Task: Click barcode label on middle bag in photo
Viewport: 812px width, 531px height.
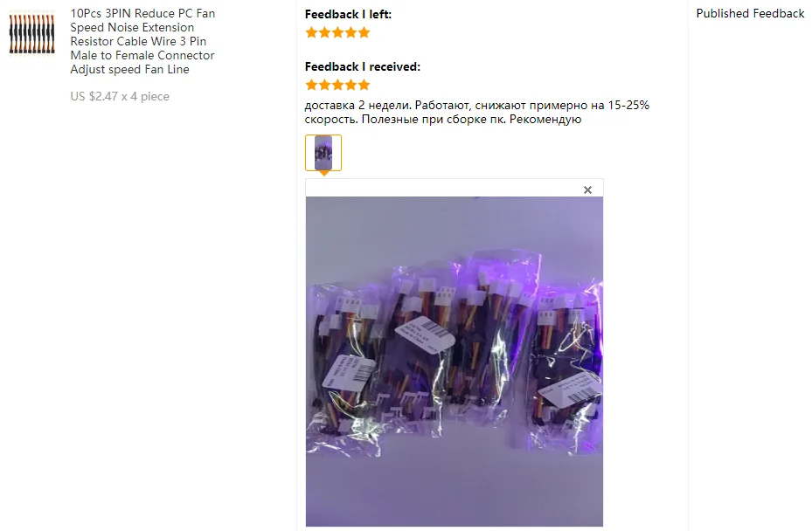Action: click(425, 334)
